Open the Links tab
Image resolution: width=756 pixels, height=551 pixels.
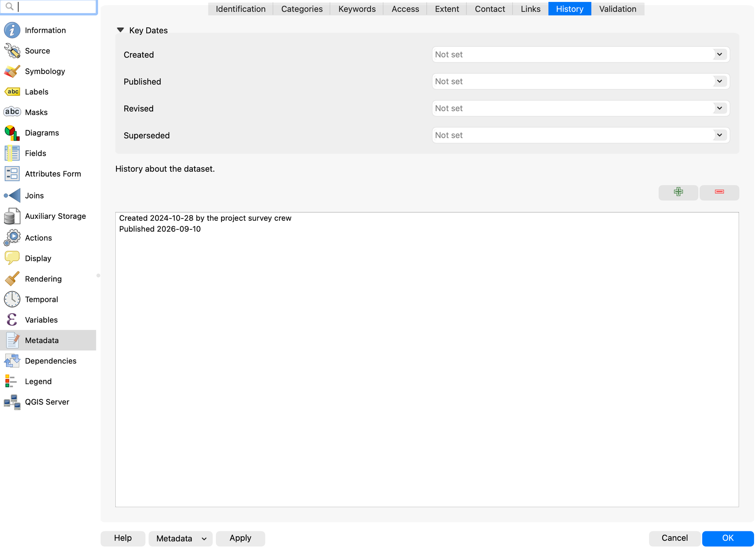coord(530,9)
